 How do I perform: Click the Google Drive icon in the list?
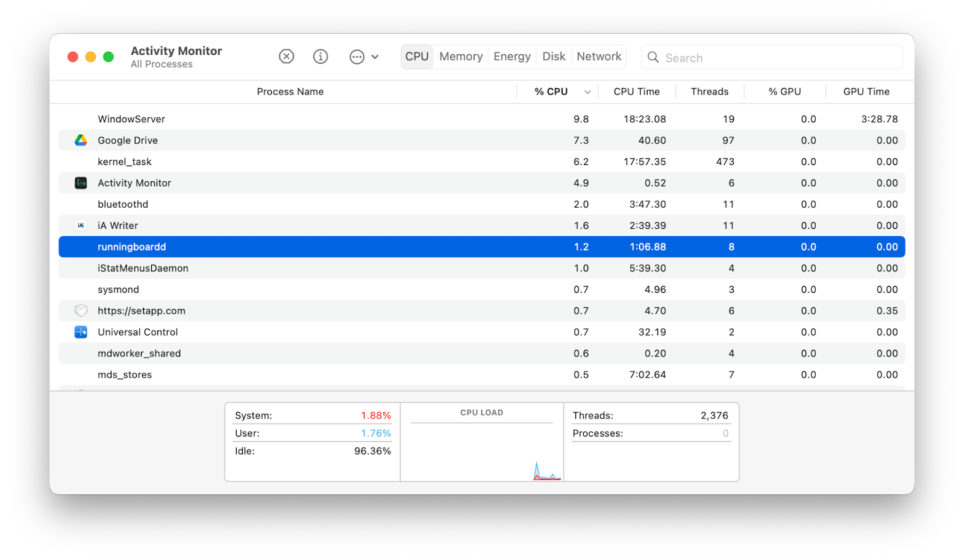click(x=81, y=140)
